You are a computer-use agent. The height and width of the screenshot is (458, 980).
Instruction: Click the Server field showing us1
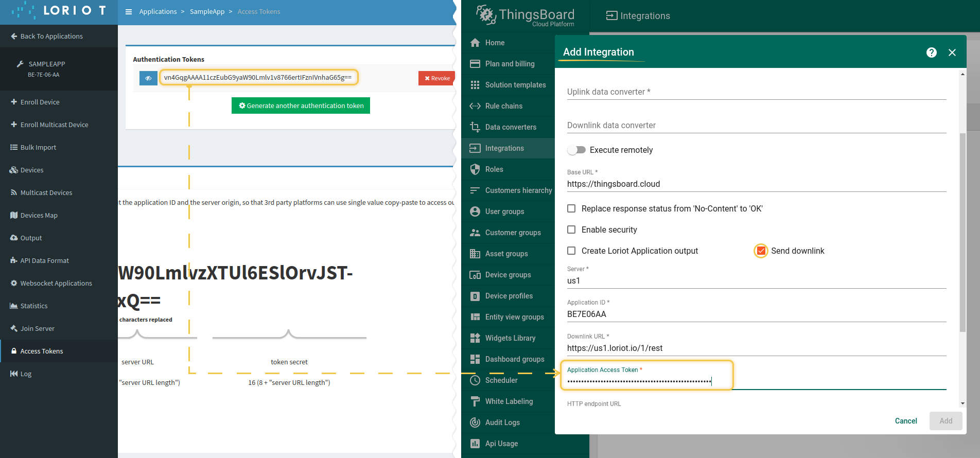pyautogui.click(x=756, y=280)
